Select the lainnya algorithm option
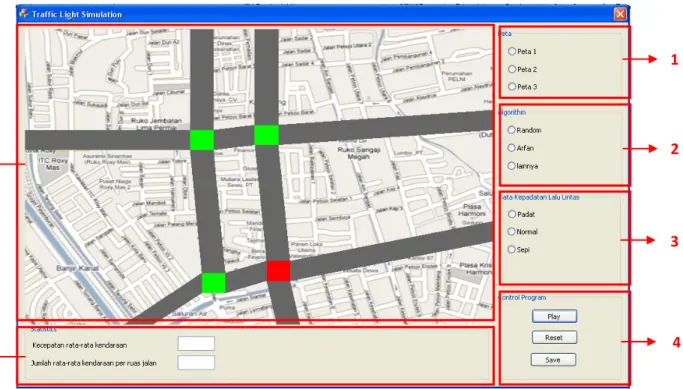Screen dimensions: 683x389 coord(512,166)
